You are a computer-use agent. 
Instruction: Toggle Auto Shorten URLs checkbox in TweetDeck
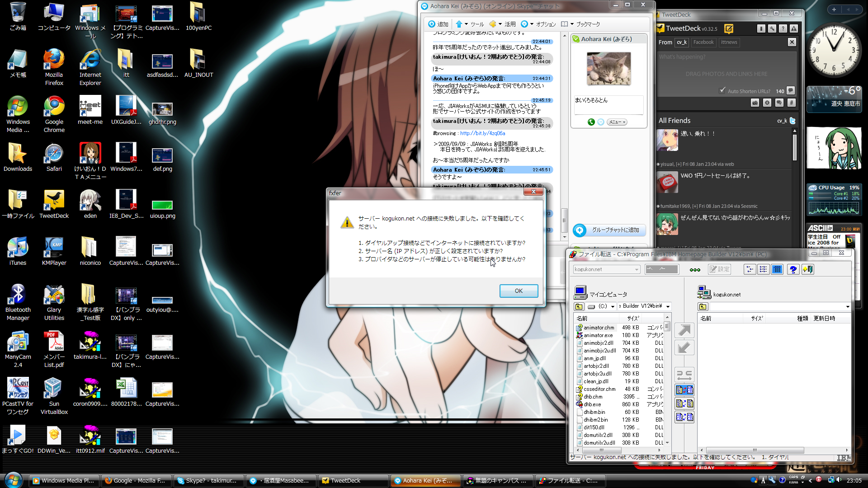(x=722, y=90)
